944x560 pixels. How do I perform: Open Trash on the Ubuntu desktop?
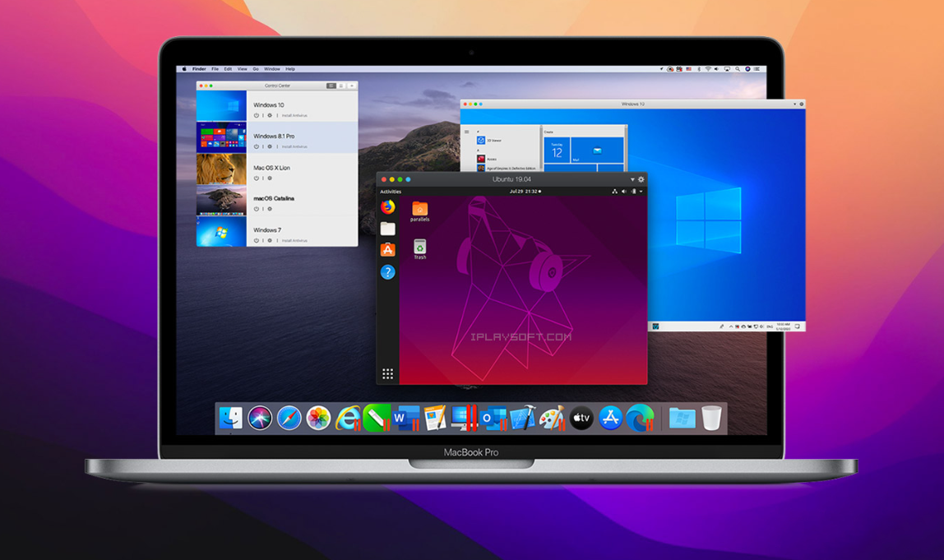[419, 249]
